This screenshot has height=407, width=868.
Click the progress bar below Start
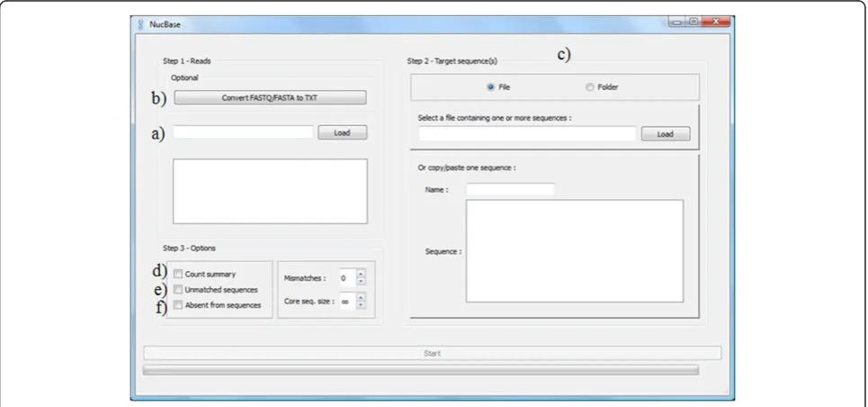point(421,370)
